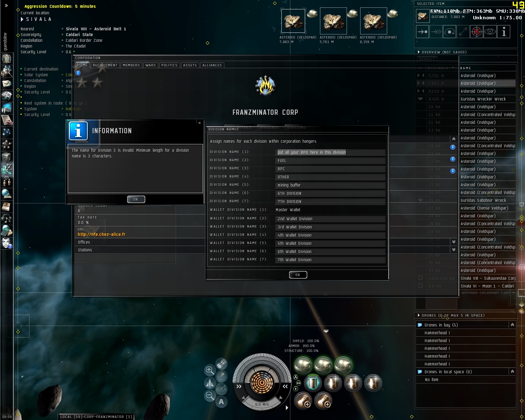This screenshot has width=525, height=420.
Task: Toggle the autopilot A button
Action: [x=221, y=402]
